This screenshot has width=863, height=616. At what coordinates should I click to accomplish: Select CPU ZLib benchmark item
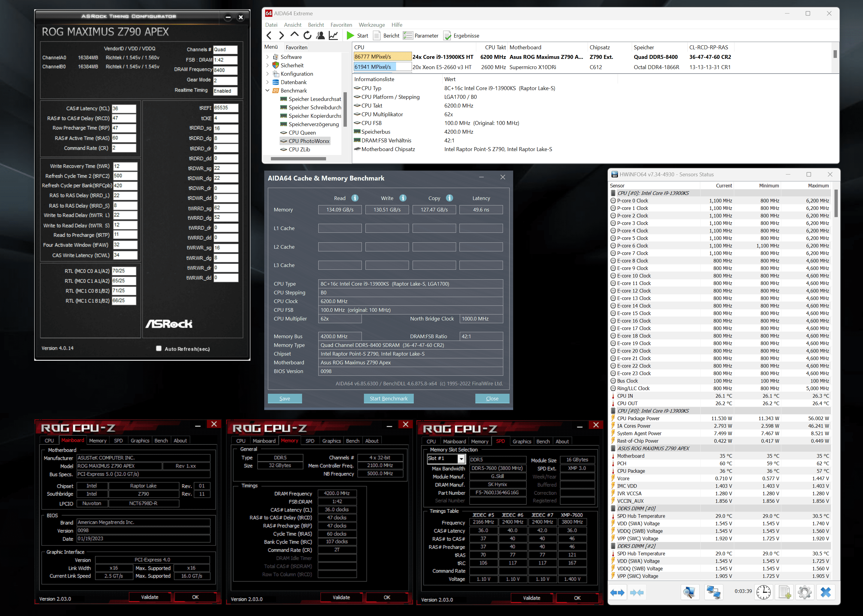click(299, 150)
